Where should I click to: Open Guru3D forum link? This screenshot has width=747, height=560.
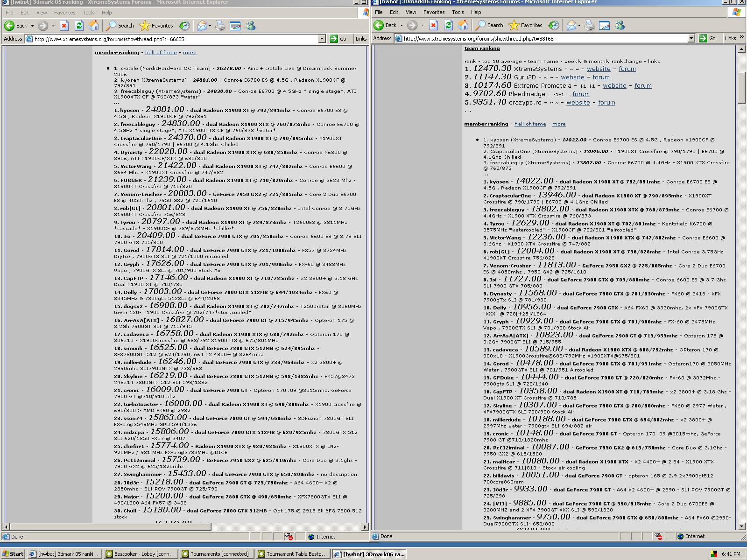601,77
